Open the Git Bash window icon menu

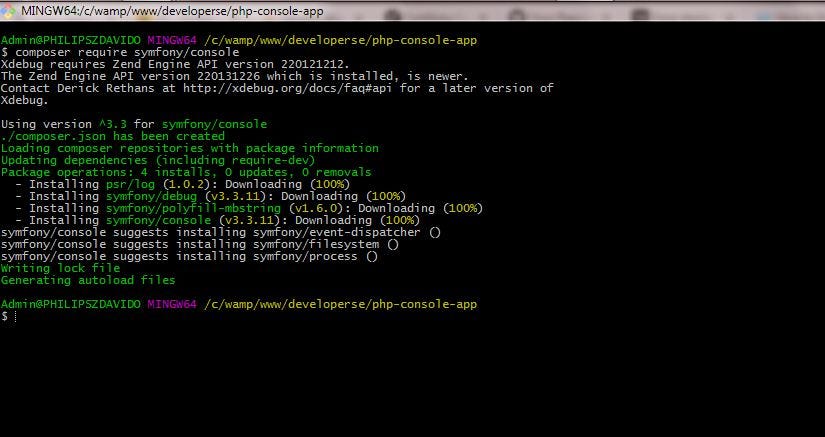click(7, 11)
